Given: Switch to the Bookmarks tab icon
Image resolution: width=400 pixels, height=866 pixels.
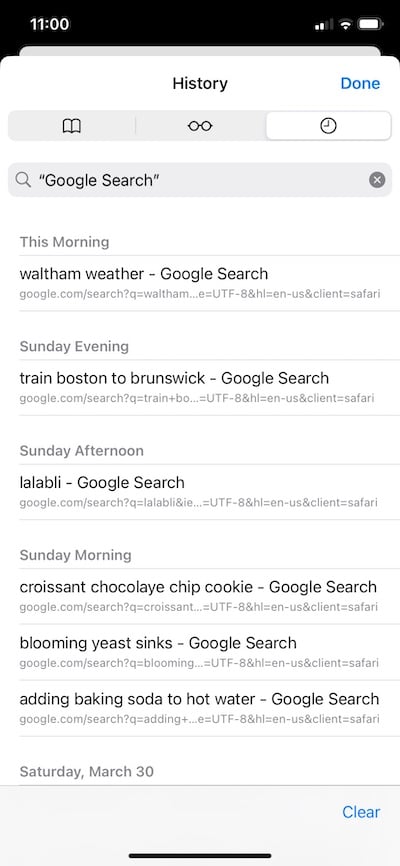Looking at the screenshot, I should (x=72, y=126).
